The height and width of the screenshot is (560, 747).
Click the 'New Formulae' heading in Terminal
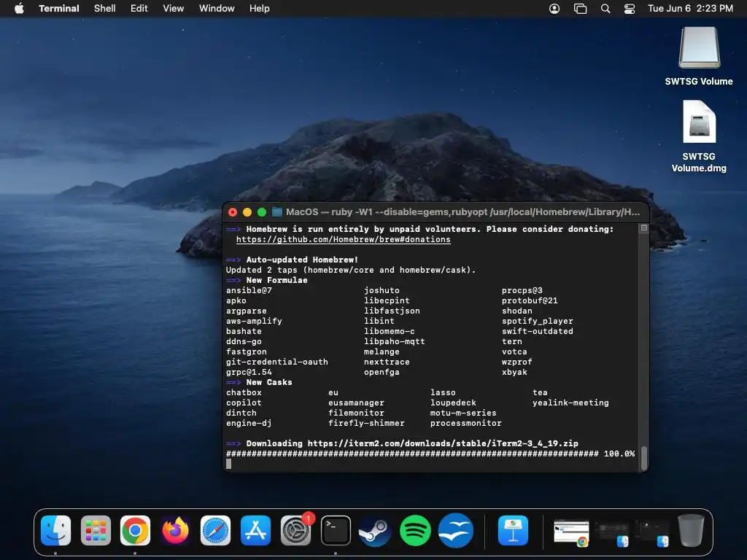point(276,281)
